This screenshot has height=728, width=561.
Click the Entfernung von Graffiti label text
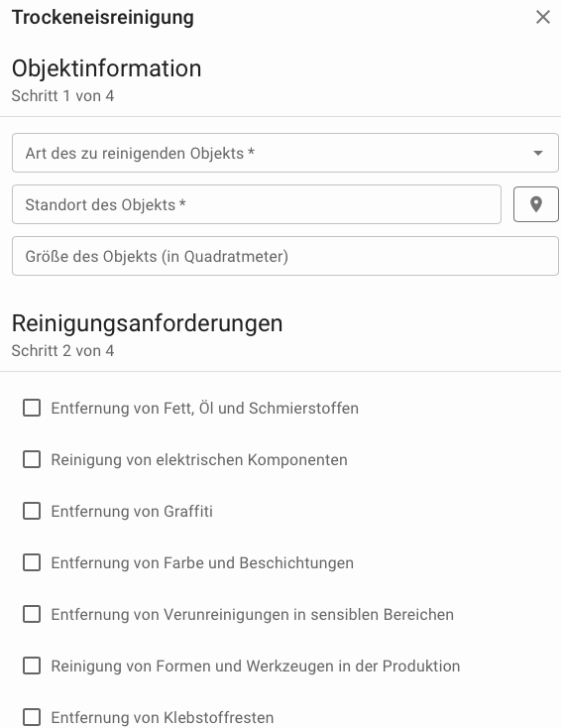pos(132,511)
